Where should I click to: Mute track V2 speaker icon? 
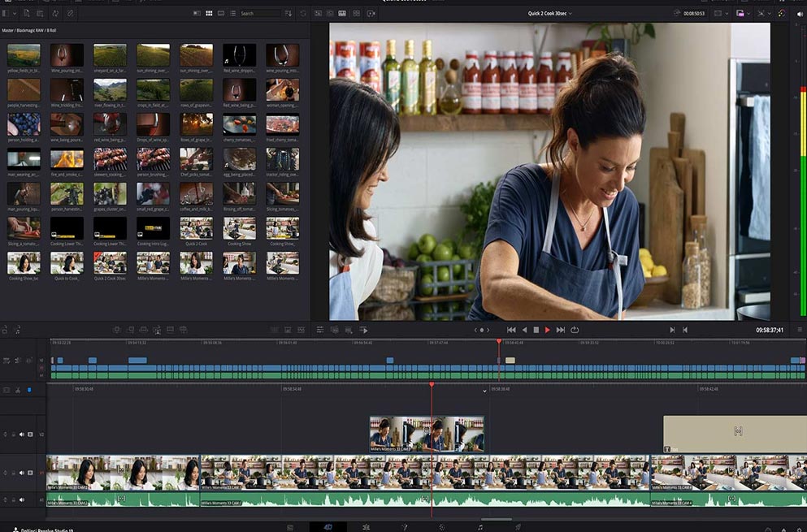[x=22, y=435]
